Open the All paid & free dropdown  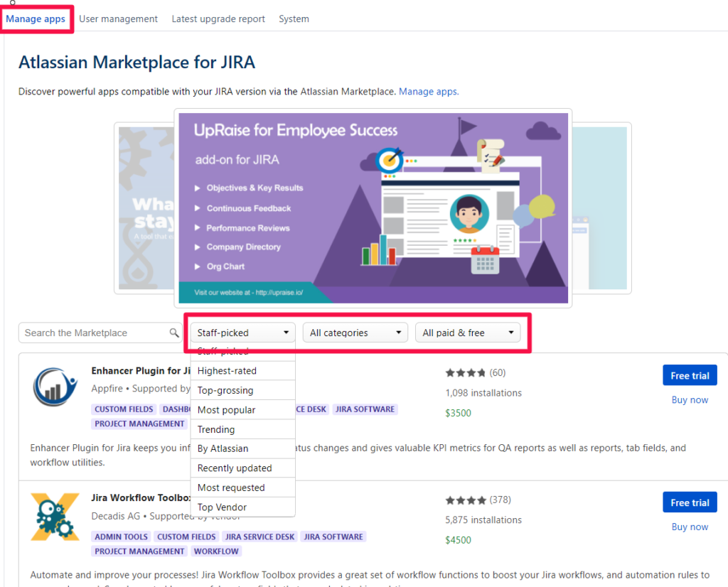click(468, 332)
